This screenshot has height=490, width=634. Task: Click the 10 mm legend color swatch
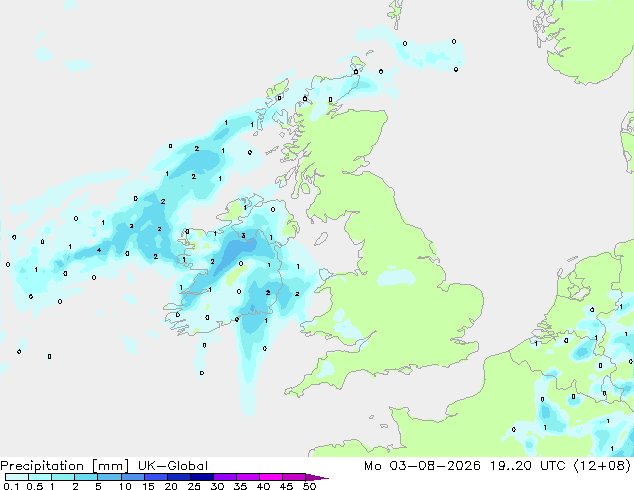coord(133,477)
